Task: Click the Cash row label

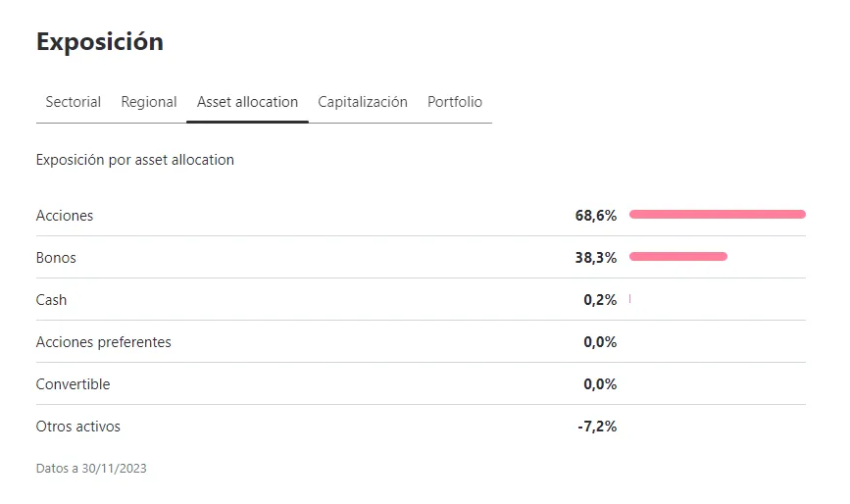Action: (51, 300)
